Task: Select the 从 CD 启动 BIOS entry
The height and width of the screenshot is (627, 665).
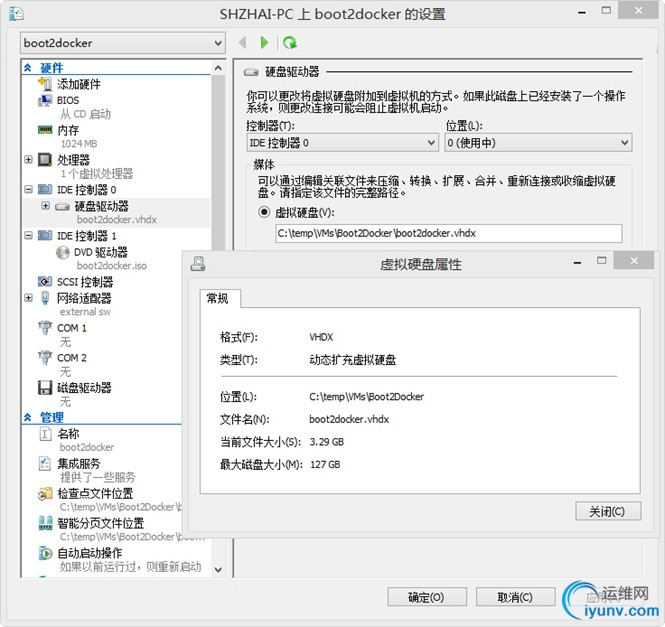Action: pos(85,114)
